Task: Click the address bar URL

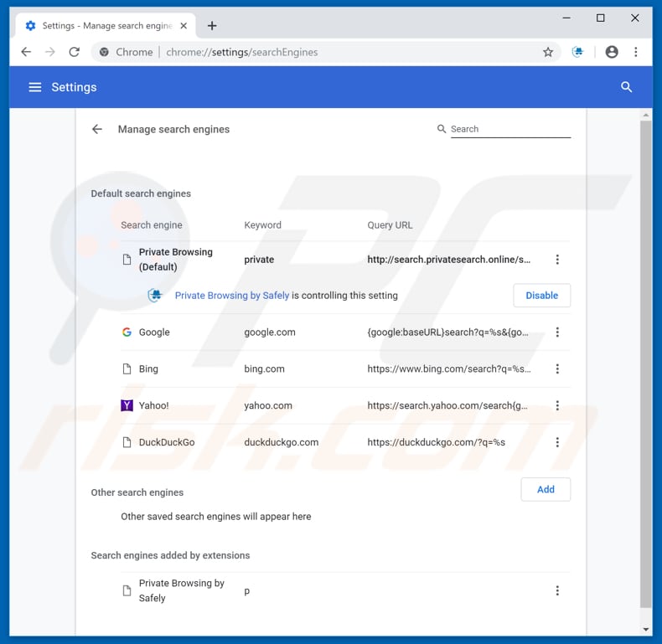Action: [242, 52]
